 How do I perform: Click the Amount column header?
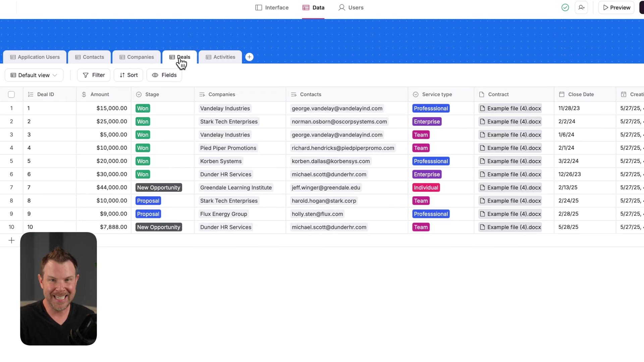[104, 94]
